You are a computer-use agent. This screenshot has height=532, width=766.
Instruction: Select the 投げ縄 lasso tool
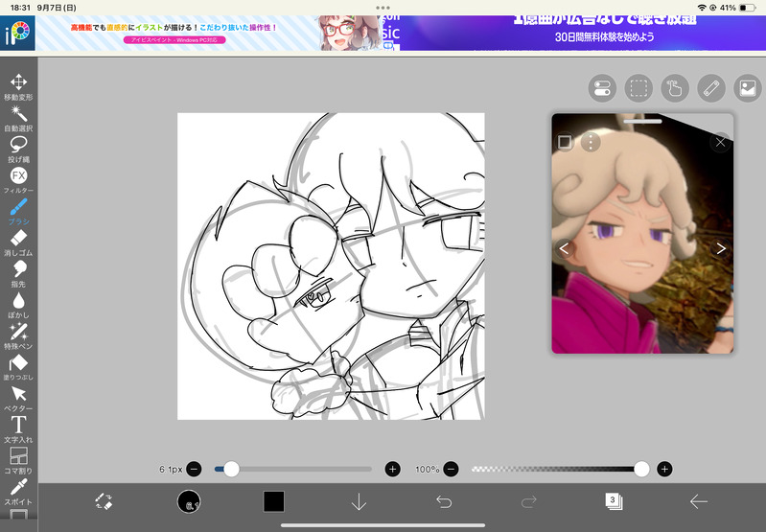18,150
